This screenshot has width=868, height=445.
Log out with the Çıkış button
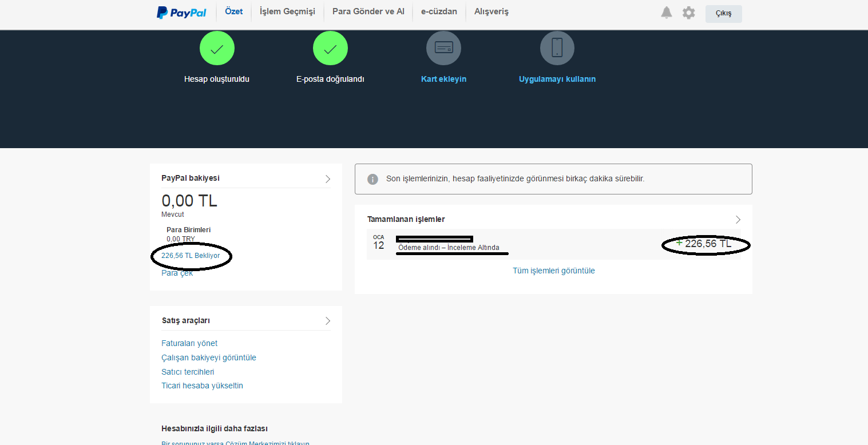[x=724, y=14]
